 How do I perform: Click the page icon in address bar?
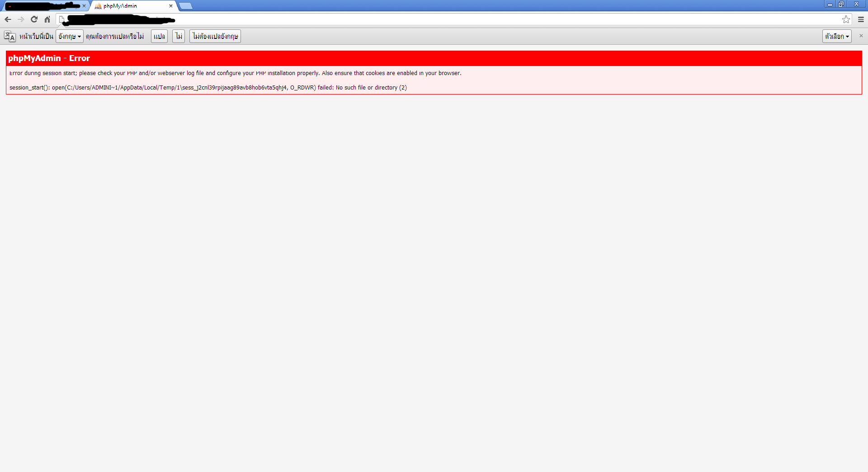pos(62,19)
